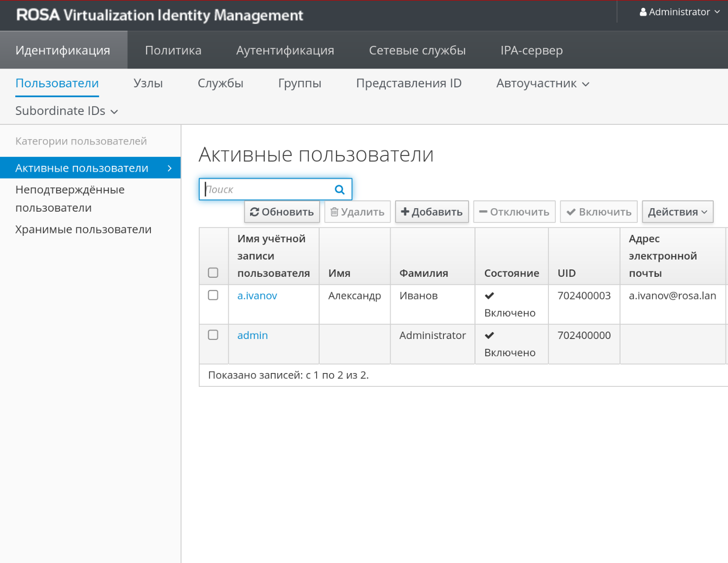Click the arrow beside Активные пользователи
The height and width of the screenshot is (563, 728).
tap(170, 168)
